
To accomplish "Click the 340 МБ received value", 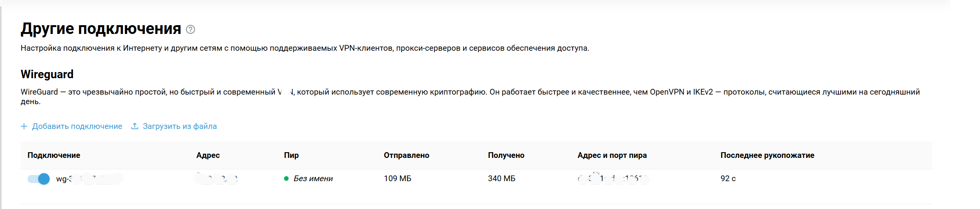I will tap(502, 178).
